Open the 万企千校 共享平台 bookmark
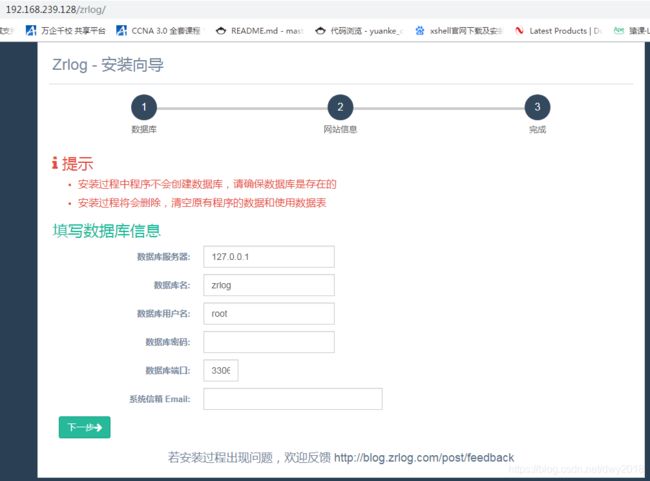 pyautogui.click(x=65, y=31)
